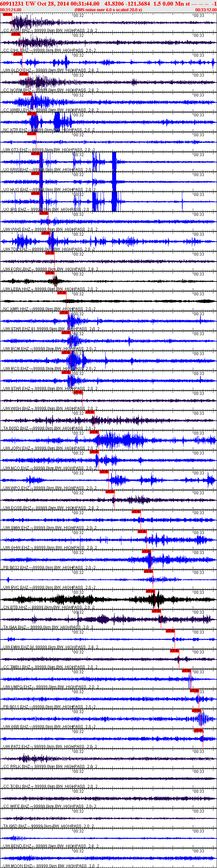Click the start time 00:31:24.00 label
Viewport: 217px width, 868px height.
pyautogui.click(x=11, y=10)
